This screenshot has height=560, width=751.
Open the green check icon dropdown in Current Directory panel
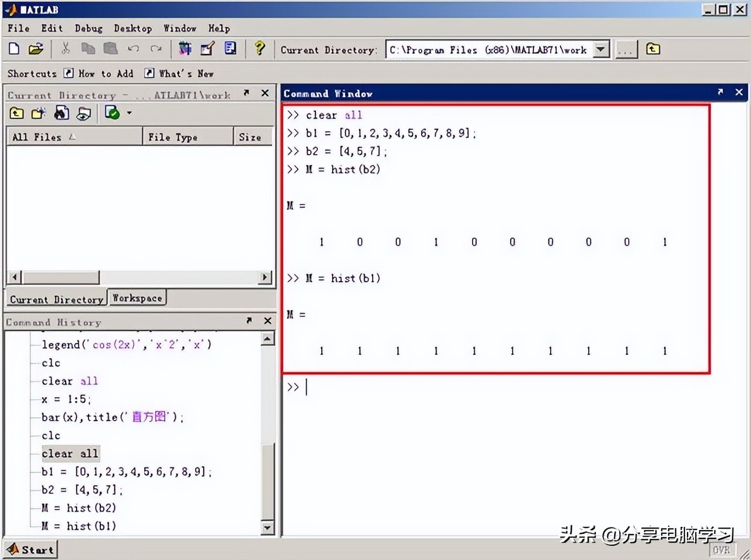pyautogui.click(x=129, y=113)
